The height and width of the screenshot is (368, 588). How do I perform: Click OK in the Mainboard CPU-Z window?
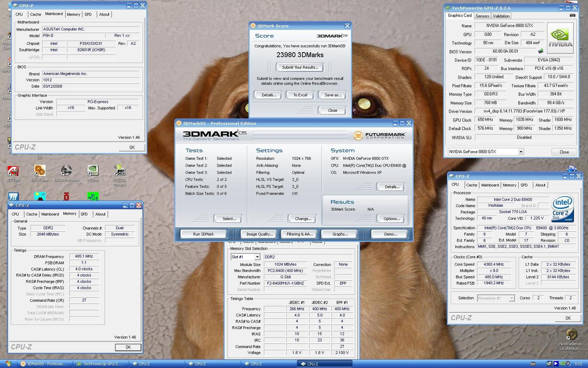[x=132, y=147]
